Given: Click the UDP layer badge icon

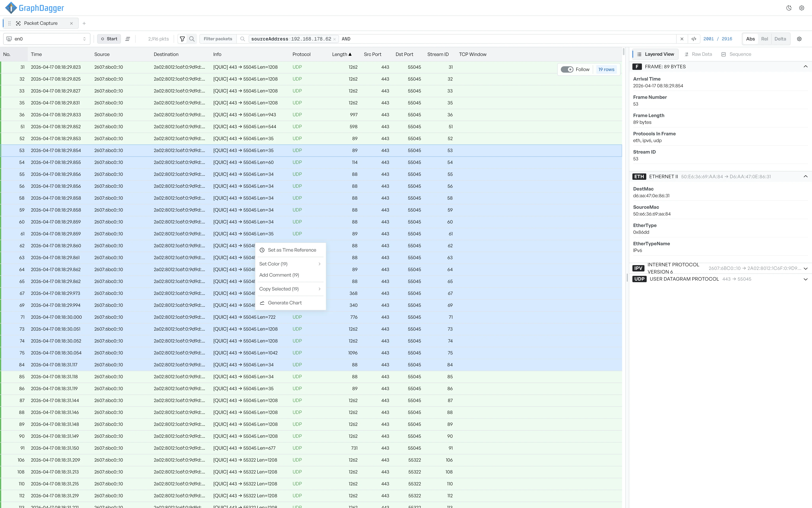Looking at the screenshot, I should coord(639,279).
